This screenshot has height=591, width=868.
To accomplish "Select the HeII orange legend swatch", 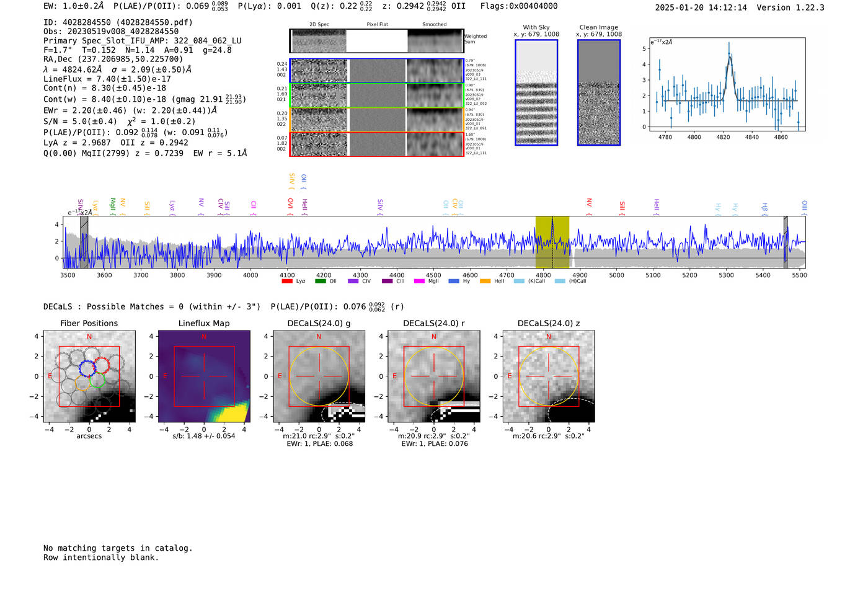I will (485, 281).
